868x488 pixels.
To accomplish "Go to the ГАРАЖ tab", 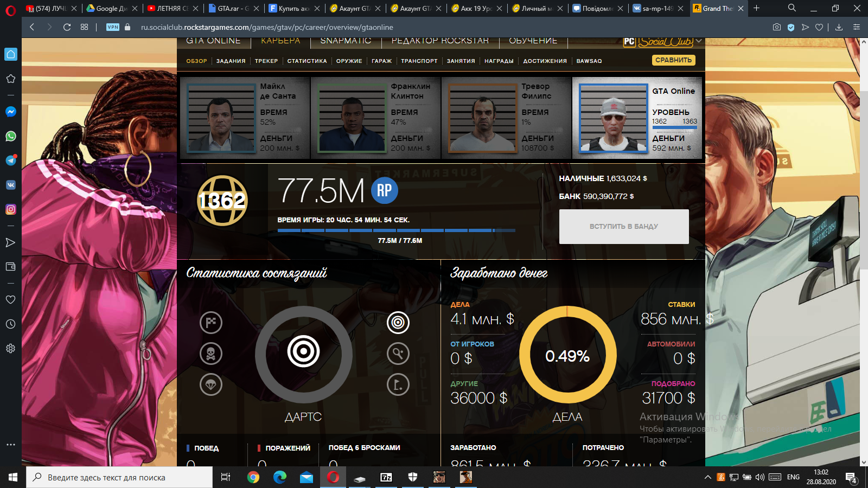I will pos(381,61).
